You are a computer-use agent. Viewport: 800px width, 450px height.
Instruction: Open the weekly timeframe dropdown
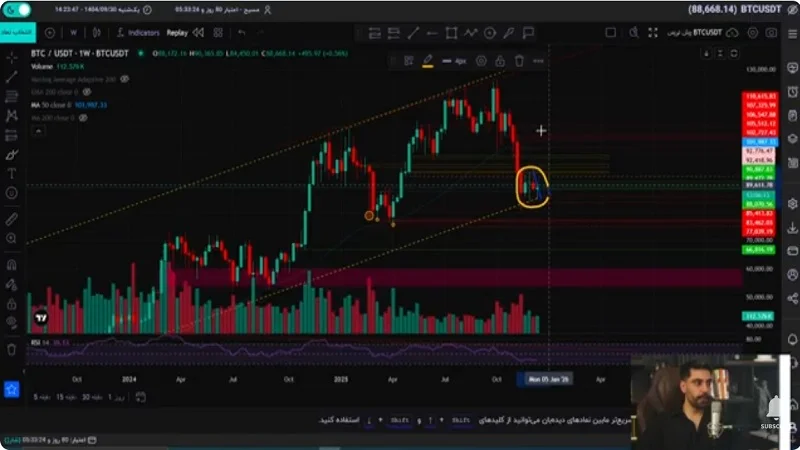pos(73,33)
